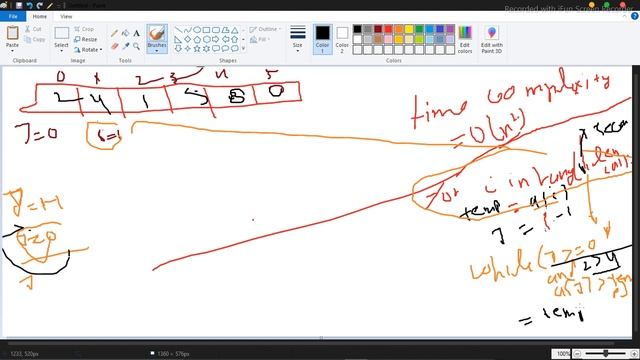
Task: Pick the purple color swatch
Action: (450, 29)
